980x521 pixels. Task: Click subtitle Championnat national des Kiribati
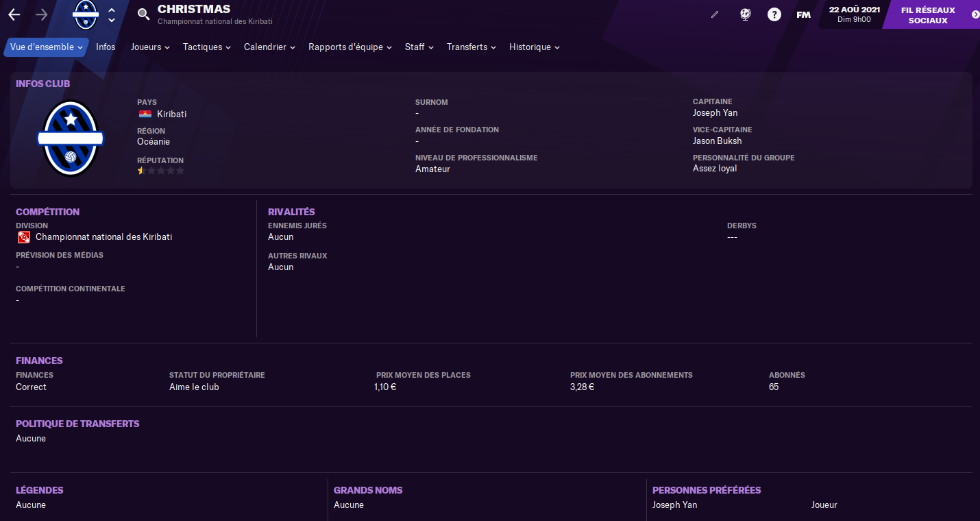[215, 22]
